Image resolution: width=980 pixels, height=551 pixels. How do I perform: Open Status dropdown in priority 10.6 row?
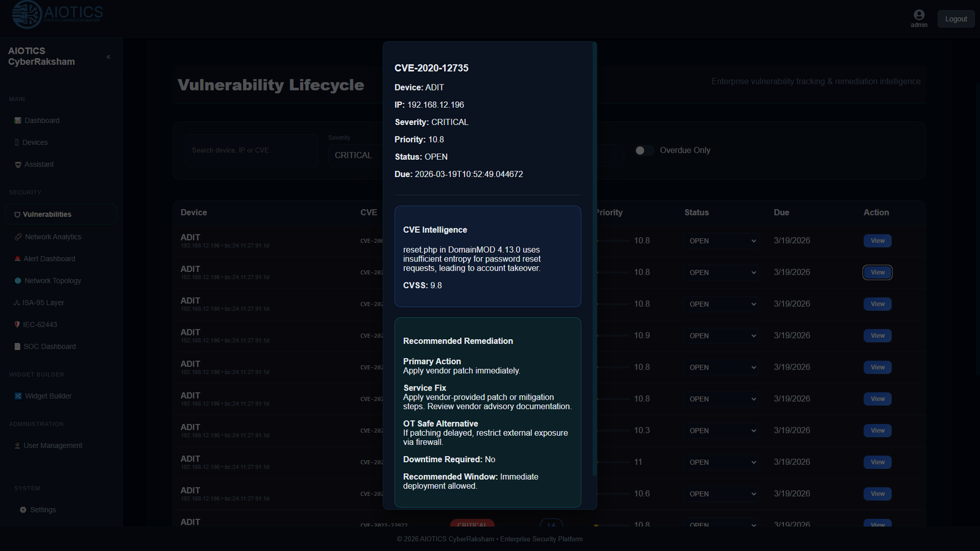tap(722, 494)
